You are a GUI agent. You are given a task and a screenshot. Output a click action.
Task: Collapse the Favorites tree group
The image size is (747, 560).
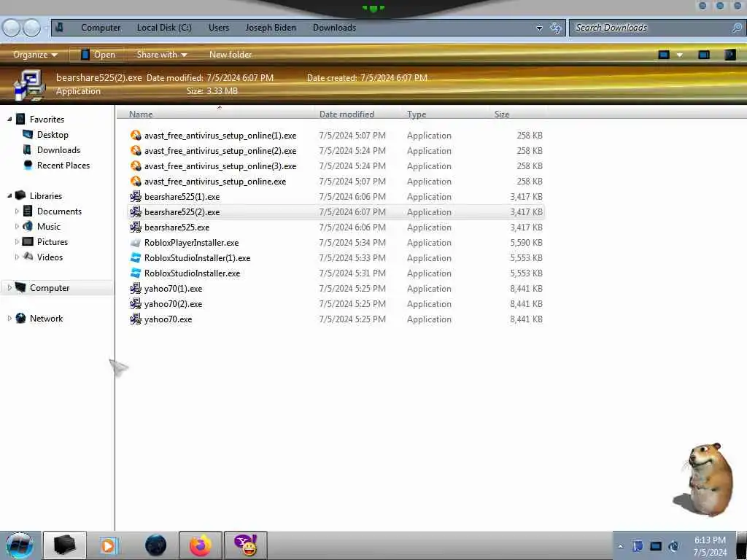pyautogui.click(x=9, y=119)
